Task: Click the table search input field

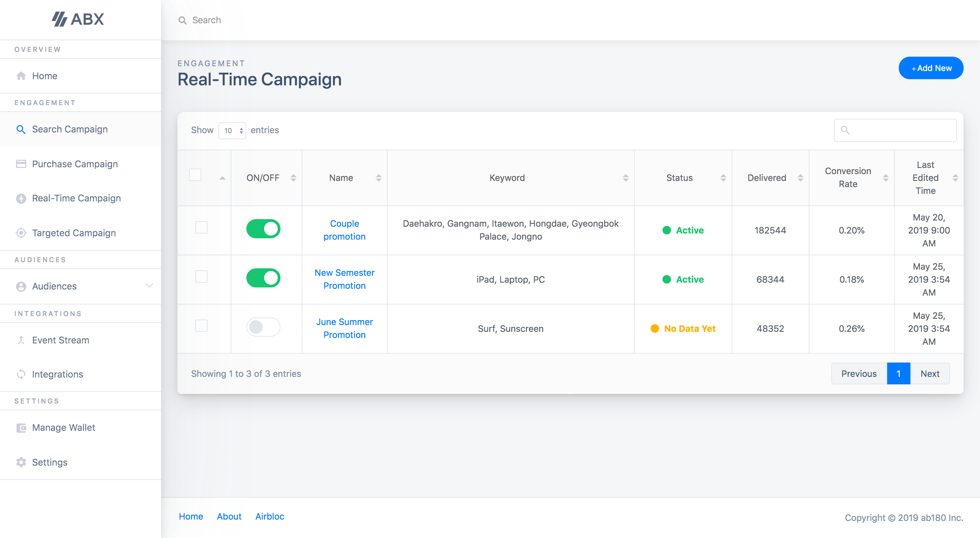Action: tap(895, 130)
